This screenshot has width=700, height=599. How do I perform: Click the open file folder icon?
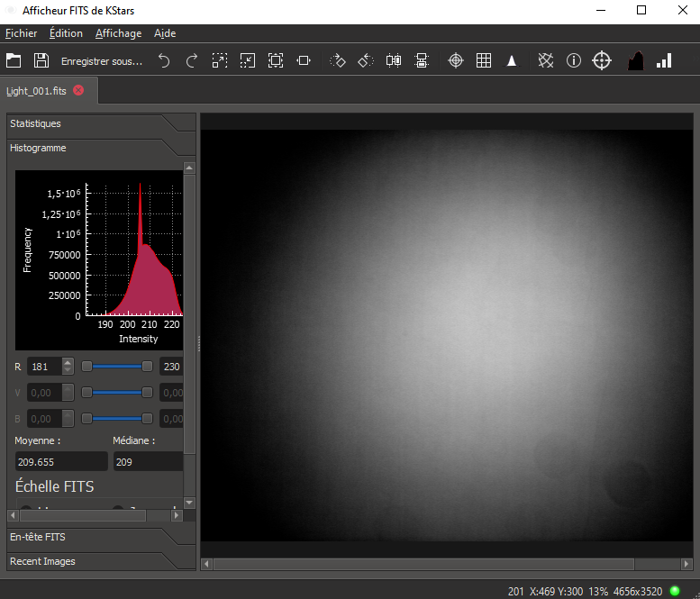tap(14, 60)
